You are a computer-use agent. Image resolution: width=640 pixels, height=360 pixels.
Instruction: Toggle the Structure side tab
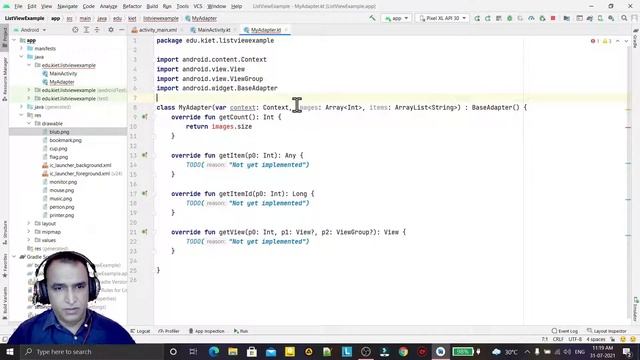[x=4, y=232]
